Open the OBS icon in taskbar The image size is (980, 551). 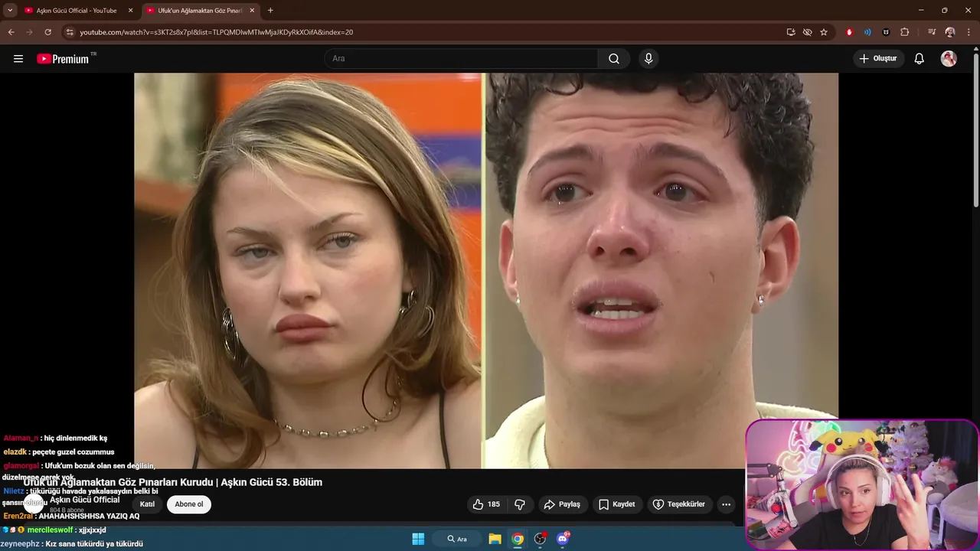click(x=540, y=539)
